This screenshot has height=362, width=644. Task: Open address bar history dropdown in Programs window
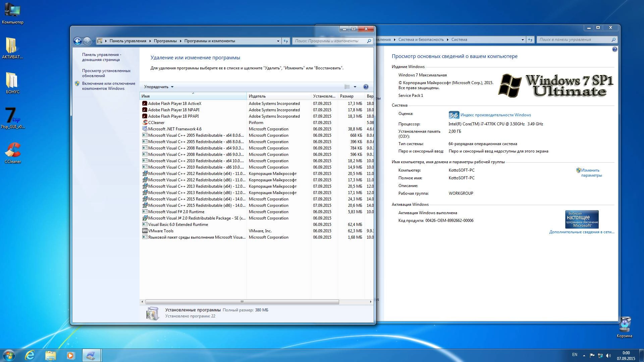pyautogui.click(x=278, y=41)
